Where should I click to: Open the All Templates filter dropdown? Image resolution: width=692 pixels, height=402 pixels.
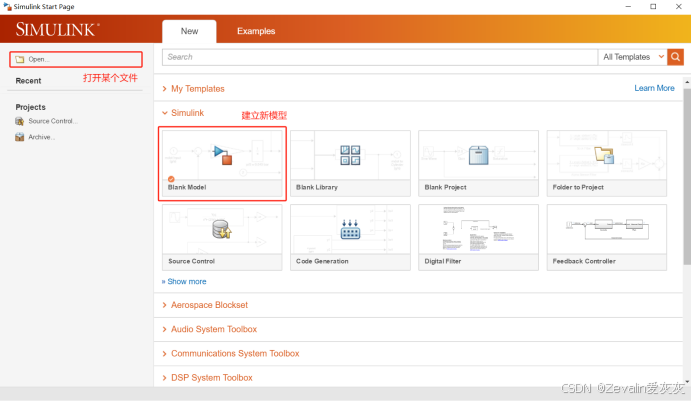(x=632, y=57)
